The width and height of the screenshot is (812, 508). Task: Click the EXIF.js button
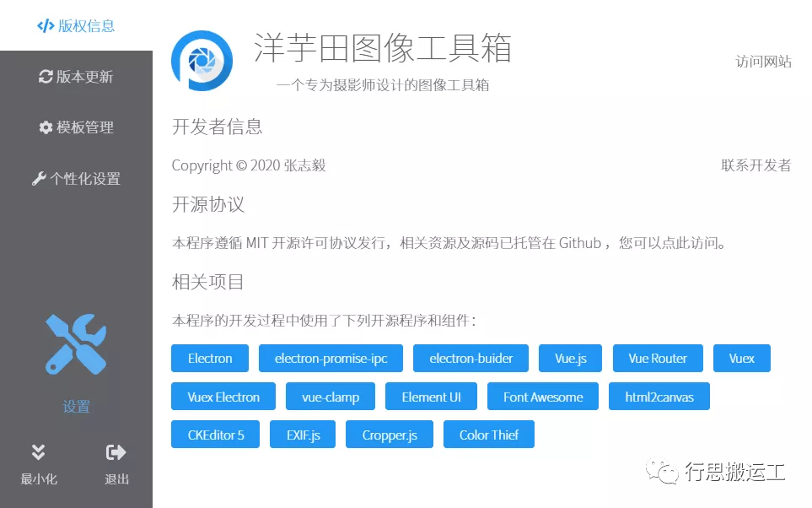point(303,435)
